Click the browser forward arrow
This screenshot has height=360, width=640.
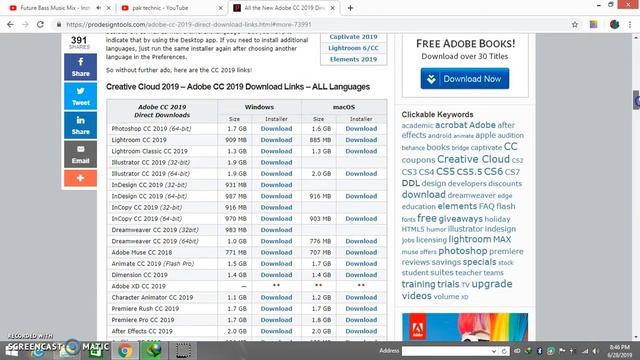[25, 24]
